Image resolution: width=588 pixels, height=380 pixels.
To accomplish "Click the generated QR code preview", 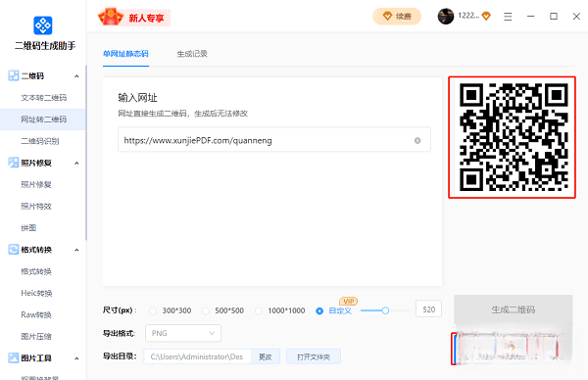I will click(x=513, y=137).
